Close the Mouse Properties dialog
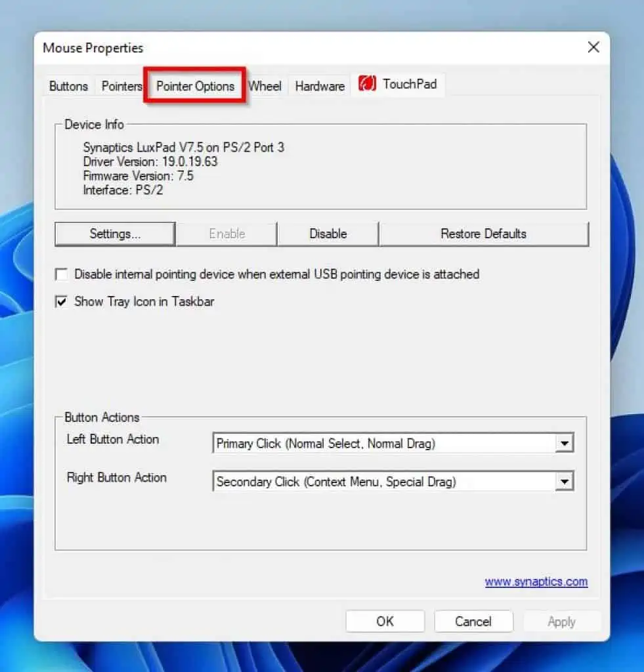The height and width of the screenshot is (672, 644). coord(593,47)
